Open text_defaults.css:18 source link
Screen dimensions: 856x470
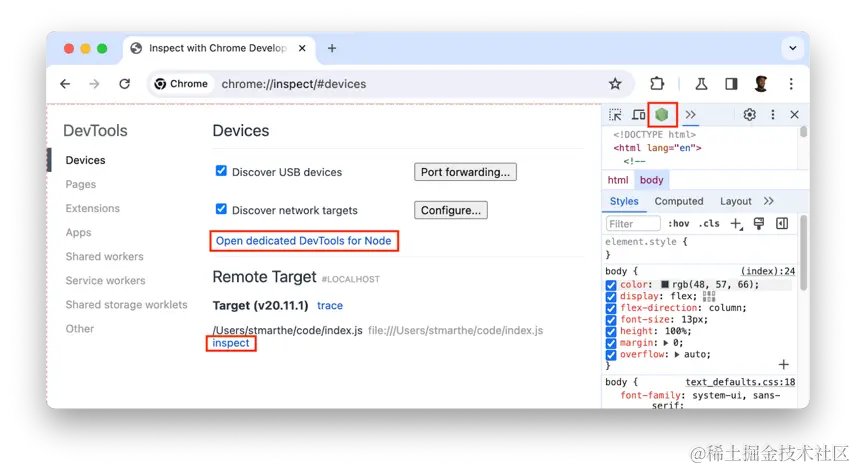click(x=740, y=382)
